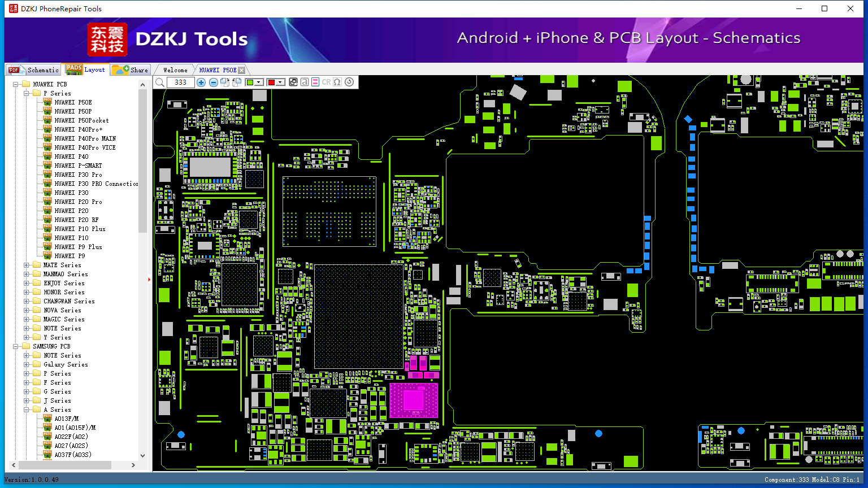Click the letter 'a' text display icon
Image resolution: width=868 pixels, height=488 pixels.
305,82
